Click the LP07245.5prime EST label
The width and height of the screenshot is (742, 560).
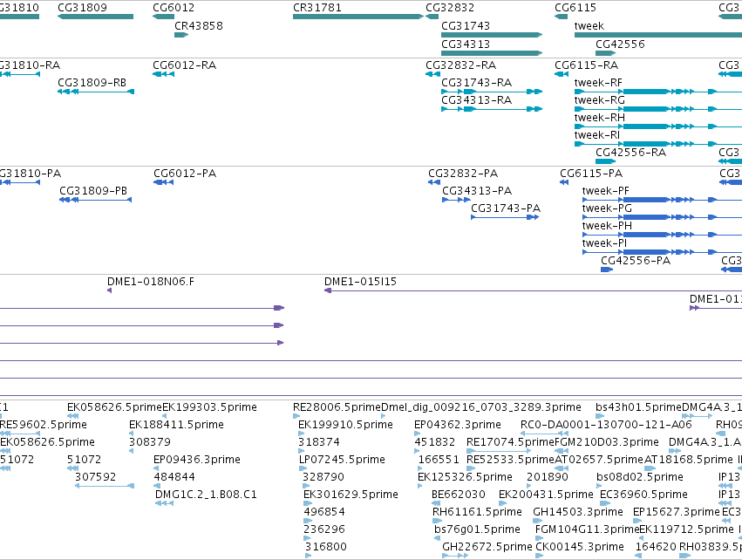342,460
